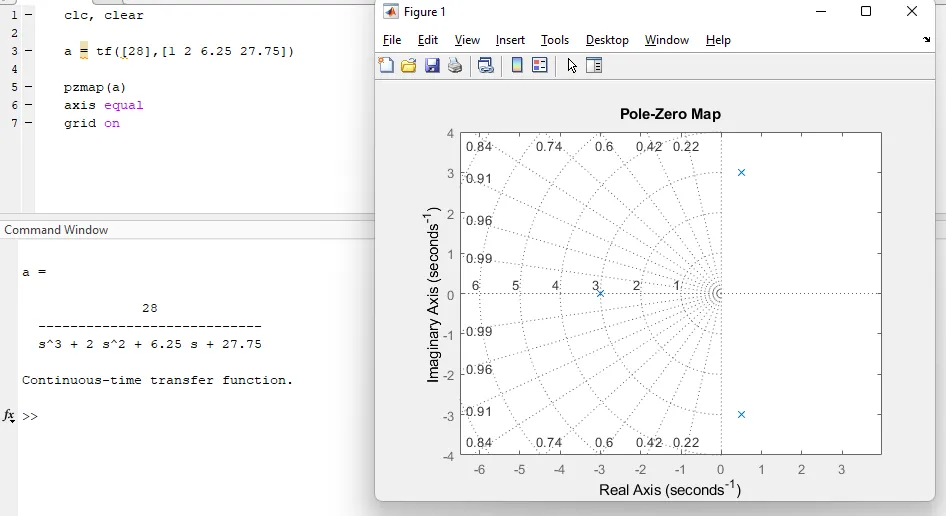This screenshot has height=516, width=946.
Task: Click the Command Window prompt line
Action: point(150,416)
